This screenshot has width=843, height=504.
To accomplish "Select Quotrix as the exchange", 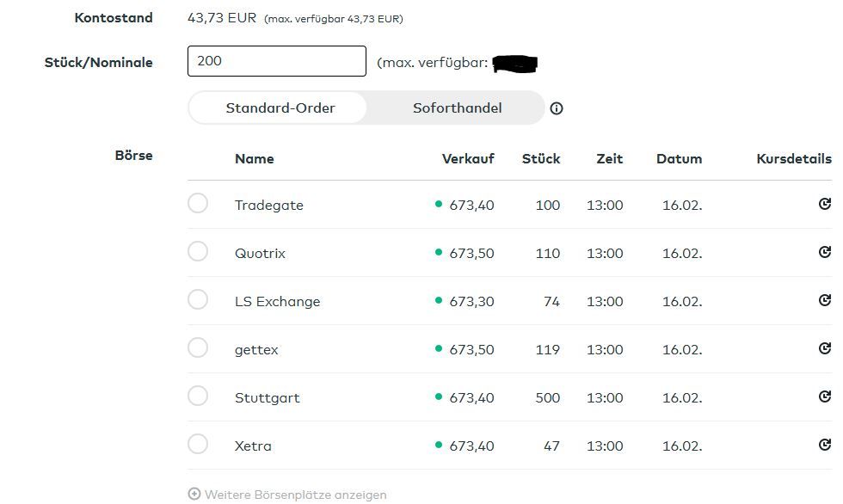I will (198, 252).
